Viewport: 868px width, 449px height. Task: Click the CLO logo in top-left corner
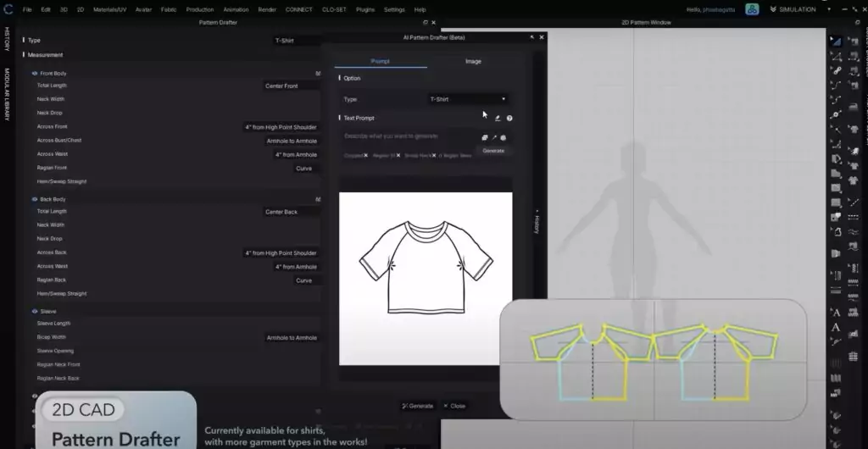[x=8, y=9]
